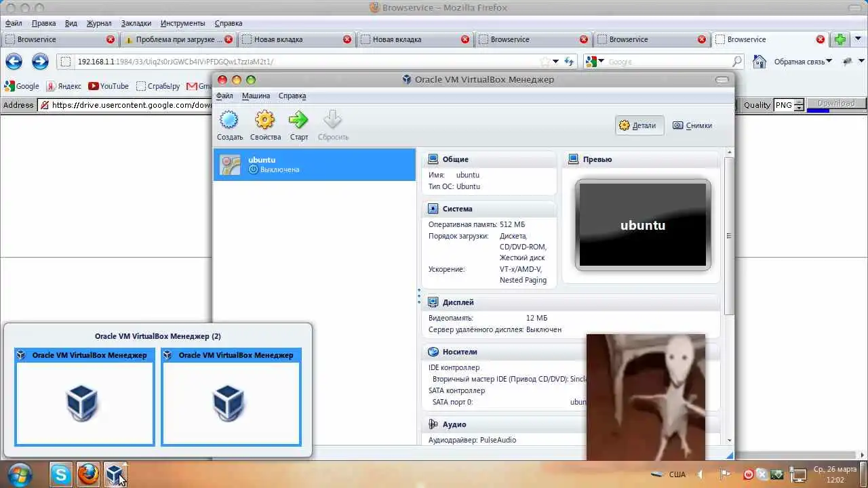Click the Носители section disk icon
The width and height of the screenshot is (868, 488).
click(x=433, y=352)
